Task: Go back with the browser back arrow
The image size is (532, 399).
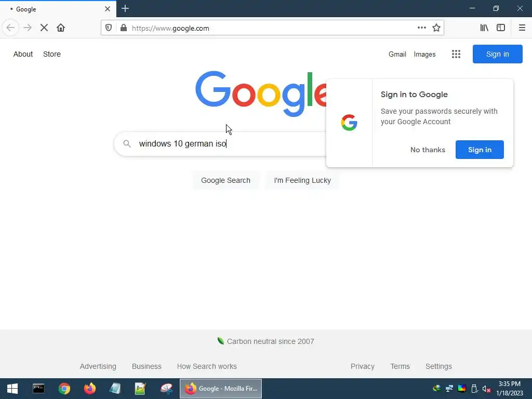Action: click(x=10, y=28)
